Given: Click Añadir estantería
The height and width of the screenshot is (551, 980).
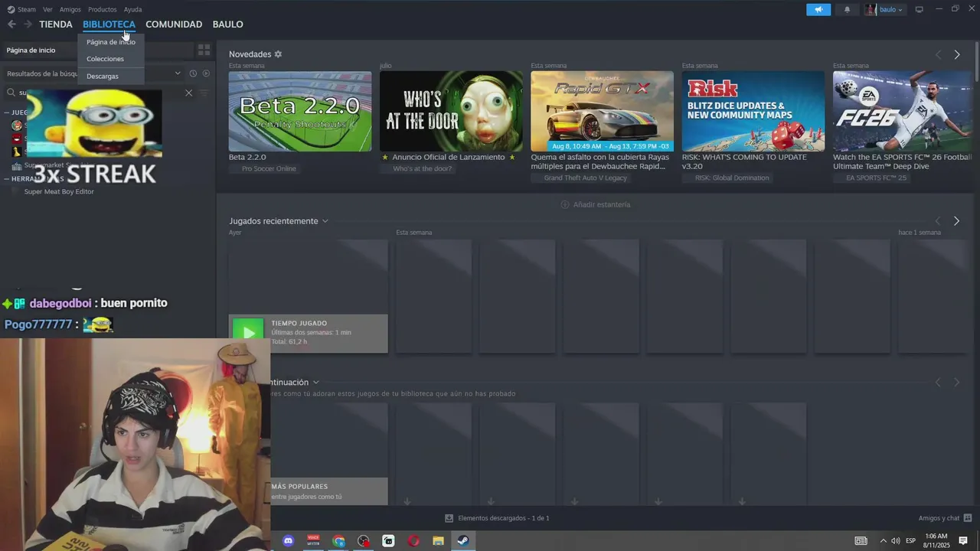Looking at the screenshot, I should [596, 204].
